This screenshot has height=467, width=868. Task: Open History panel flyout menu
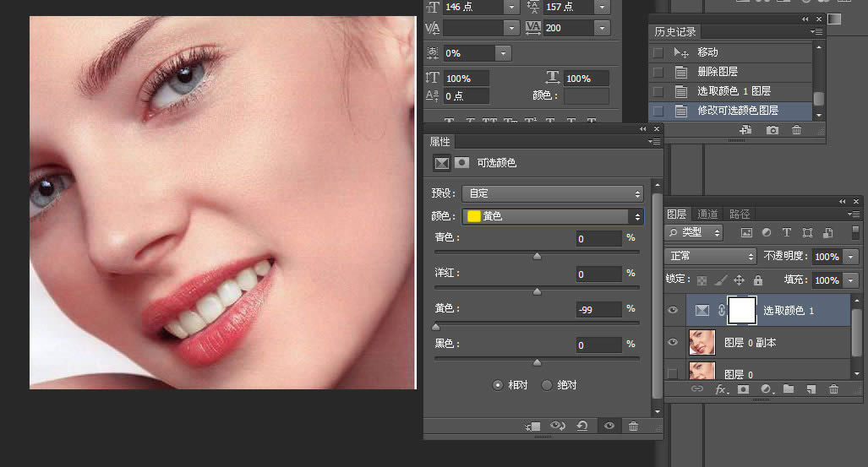click(816, 31)
